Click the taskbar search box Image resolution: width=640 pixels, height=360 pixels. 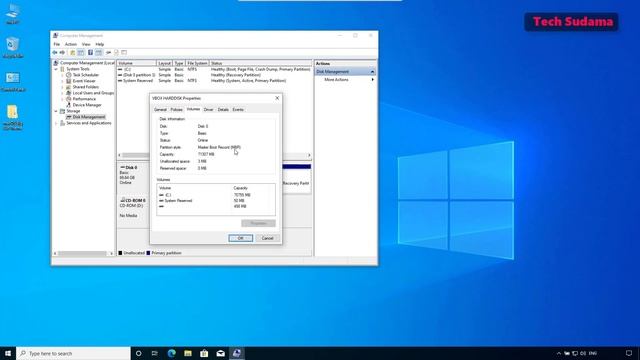73,353
